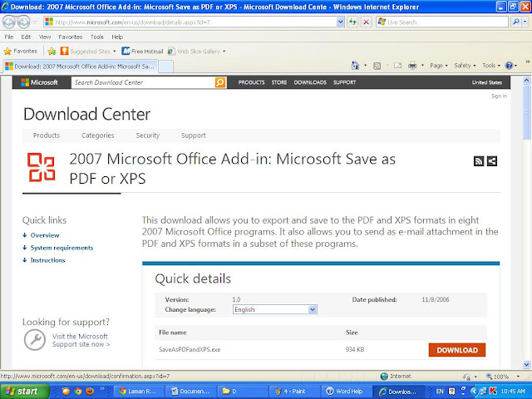Click the Overview quick link
Screen dimensions: 532x399
(x=44, y=235)
